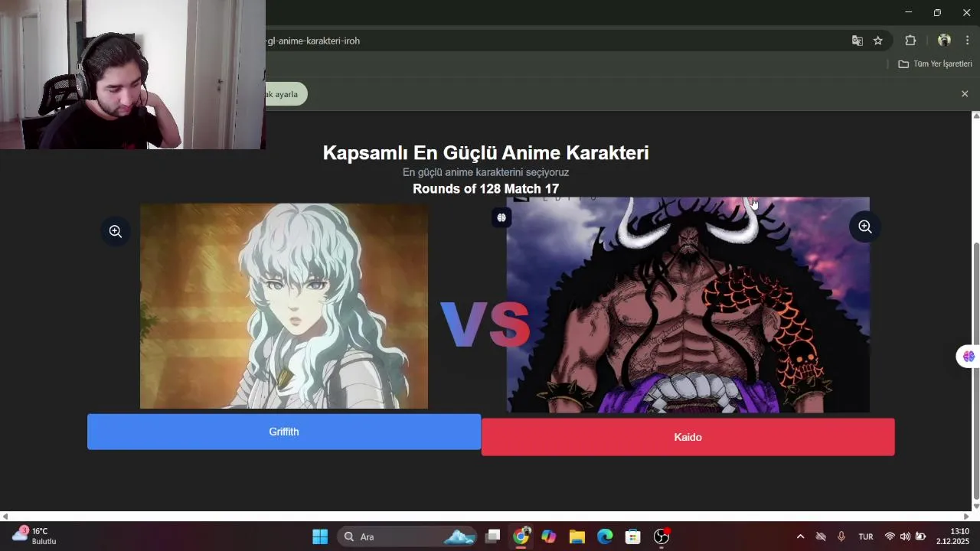Switch to Chrome in the taskbar
This screenshot has width=980, height=551.
pos(521,536)
